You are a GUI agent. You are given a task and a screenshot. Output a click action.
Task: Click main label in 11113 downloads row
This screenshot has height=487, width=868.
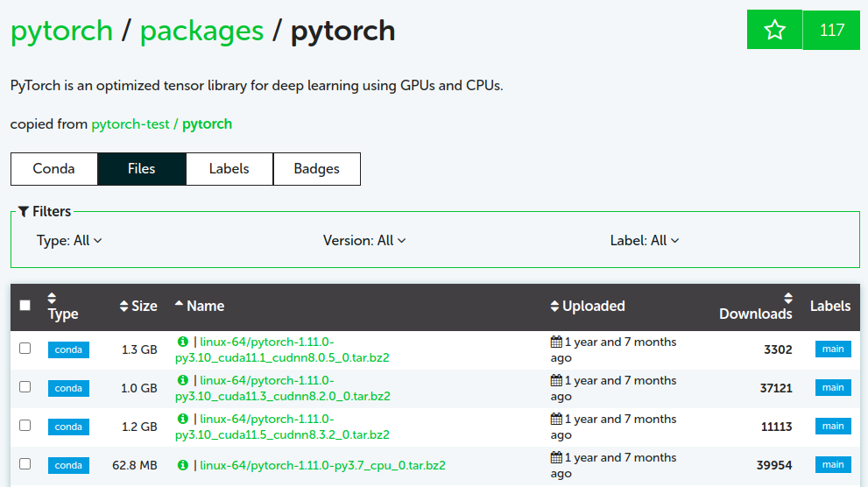(x=833, y=426)
